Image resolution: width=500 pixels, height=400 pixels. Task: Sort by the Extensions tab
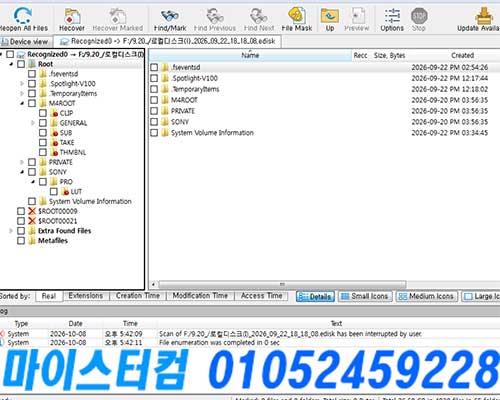coord(86,296)
